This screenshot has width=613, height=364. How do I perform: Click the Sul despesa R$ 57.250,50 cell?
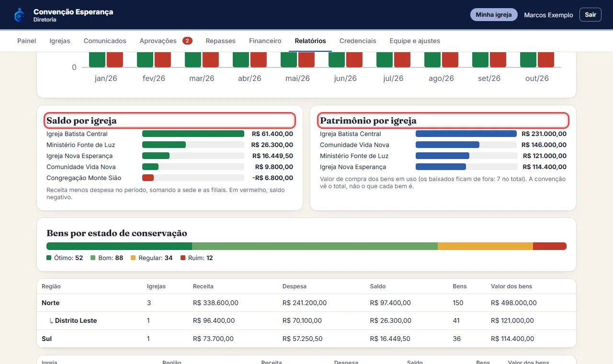[x=302, y=339]
